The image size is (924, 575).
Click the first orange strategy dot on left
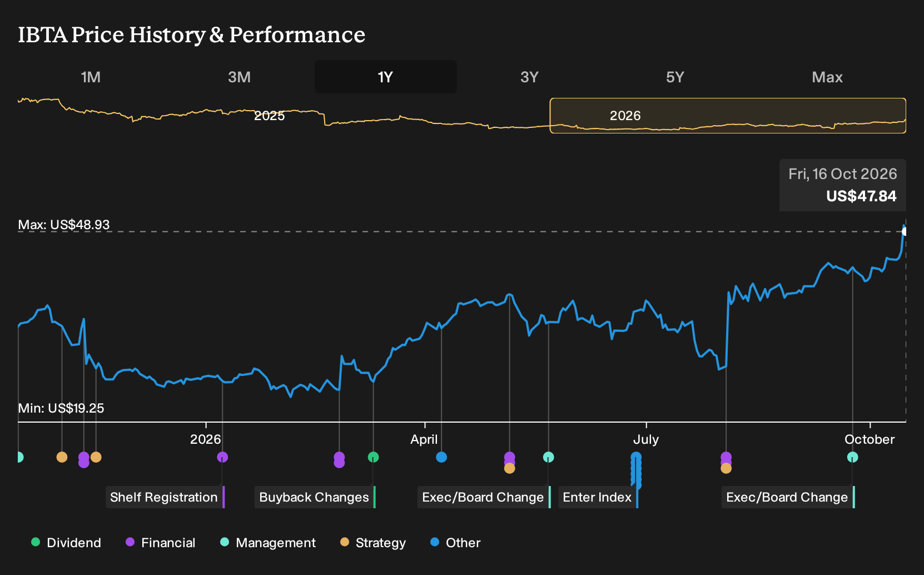[x=62, y=457]
